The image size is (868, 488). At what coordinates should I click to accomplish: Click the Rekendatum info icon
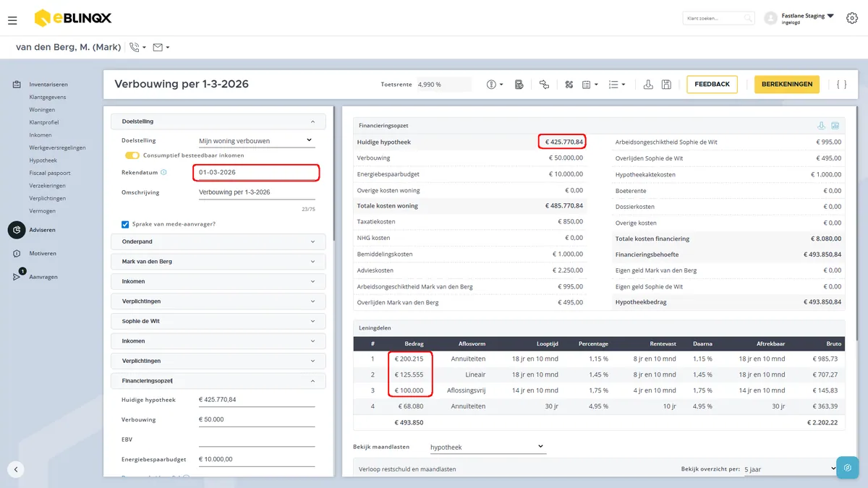coord(163,173)
